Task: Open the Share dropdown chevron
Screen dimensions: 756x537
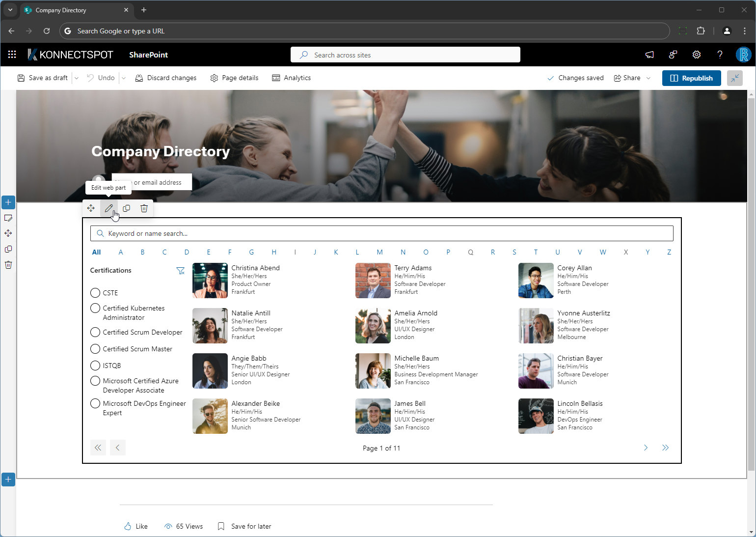Action: [648, 78]
